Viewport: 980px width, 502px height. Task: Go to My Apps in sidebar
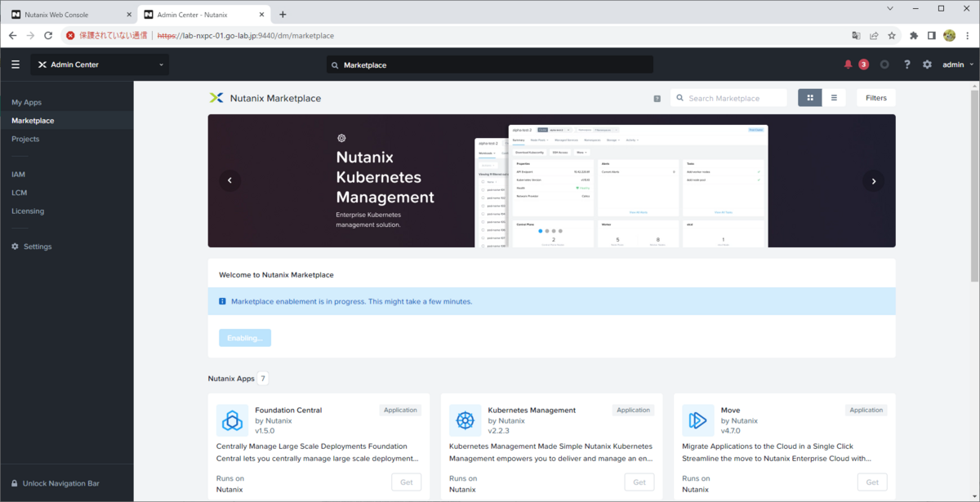[x=26, y=102]
